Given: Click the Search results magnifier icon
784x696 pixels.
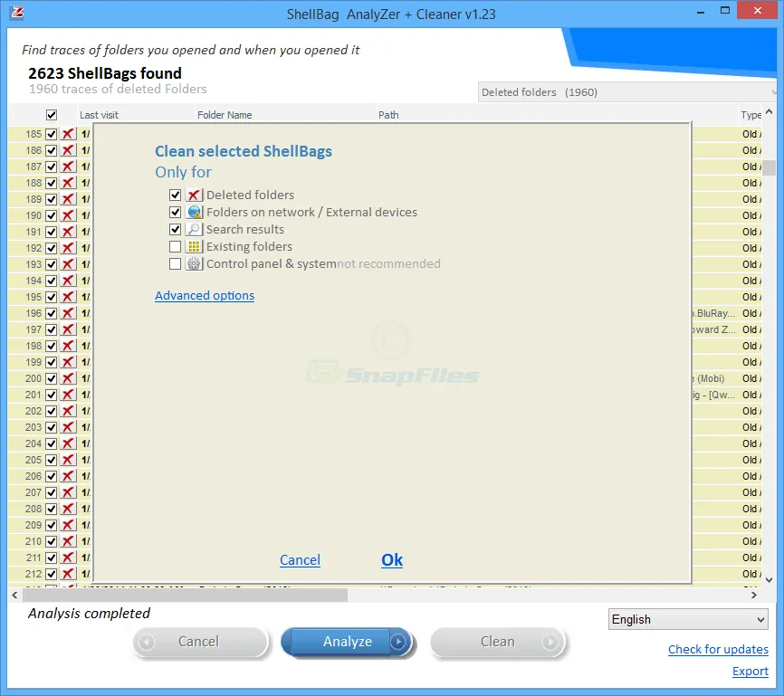Looking at the screenshot, I should tap(194, 229).
